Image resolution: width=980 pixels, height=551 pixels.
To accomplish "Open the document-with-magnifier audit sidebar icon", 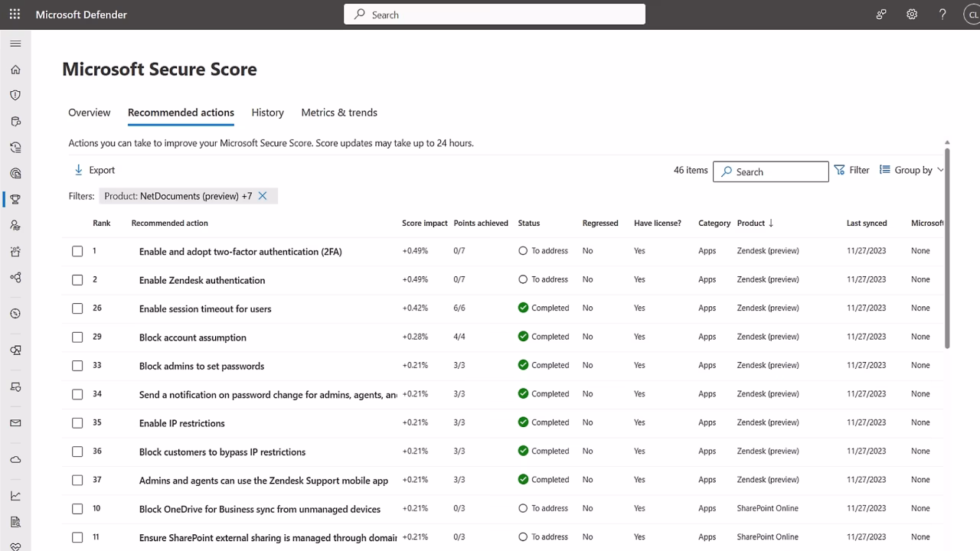I will click(x=15, y=522).
